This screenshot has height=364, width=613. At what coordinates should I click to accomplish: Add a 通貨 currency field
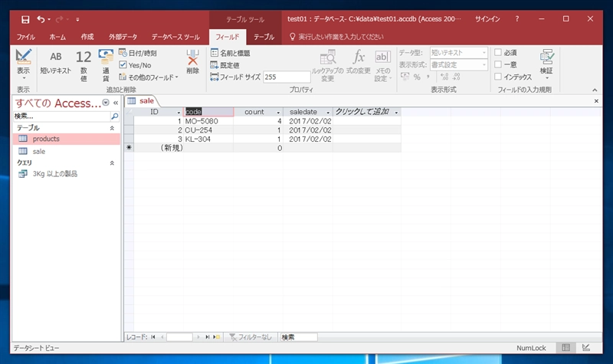(106, 65)
